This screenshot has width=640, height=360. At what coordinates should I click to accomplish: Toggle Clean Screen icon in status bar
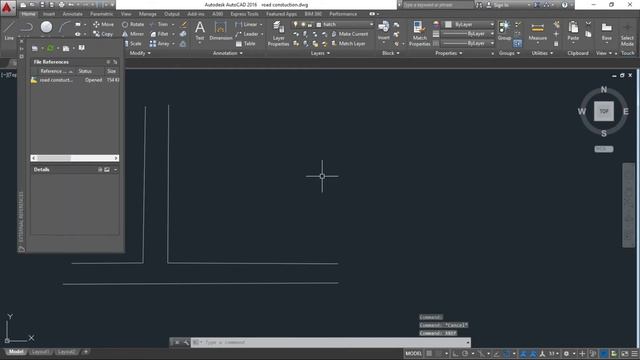click(624, 353)
